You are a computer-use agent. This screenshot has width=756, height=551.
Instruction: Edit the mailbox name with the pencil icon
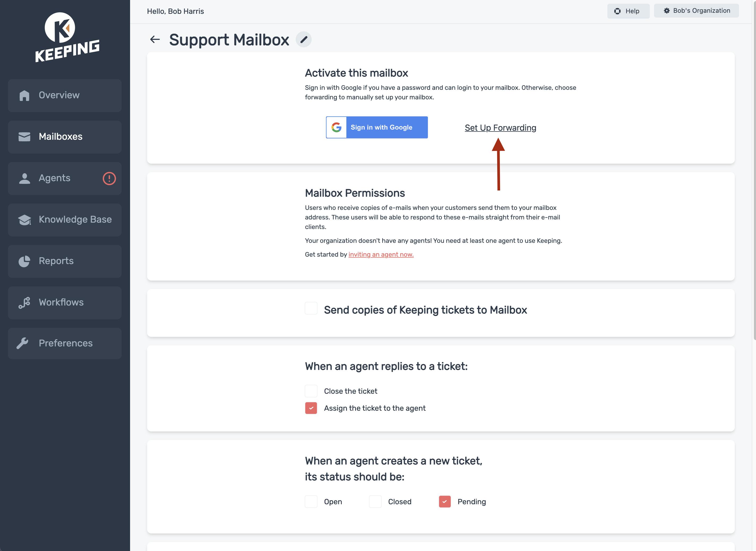pos(303,39)
